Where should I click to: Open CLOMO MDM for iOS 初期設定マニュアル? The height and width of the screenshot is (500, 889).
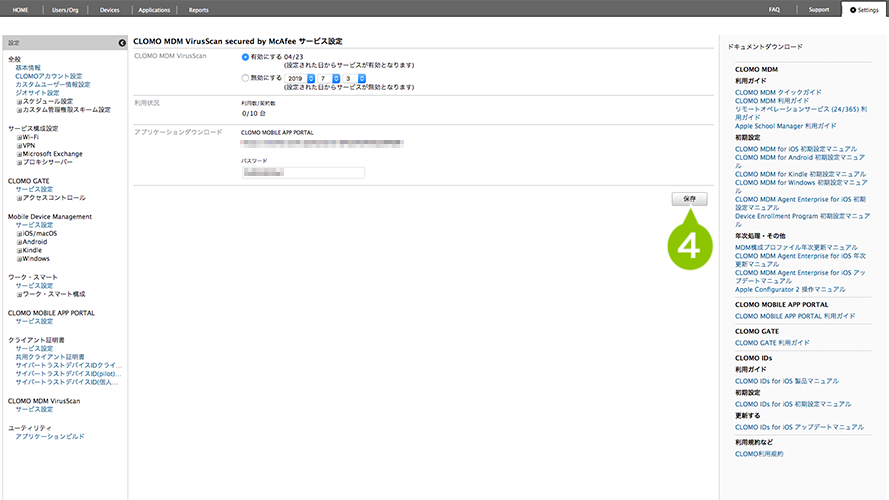pyautogui.click(x=796, y=149)
